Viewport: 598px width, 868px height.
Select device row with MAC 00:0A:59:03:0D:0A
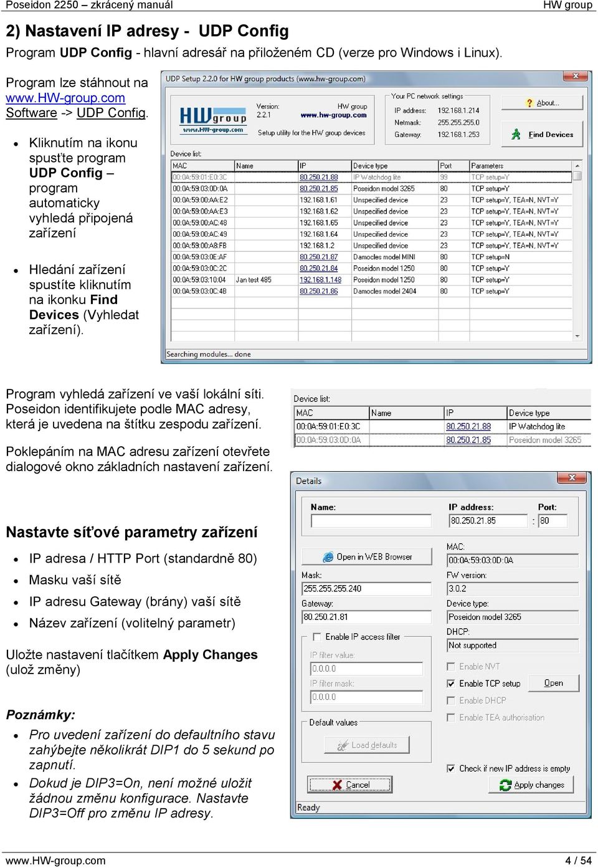pos(372,188)
